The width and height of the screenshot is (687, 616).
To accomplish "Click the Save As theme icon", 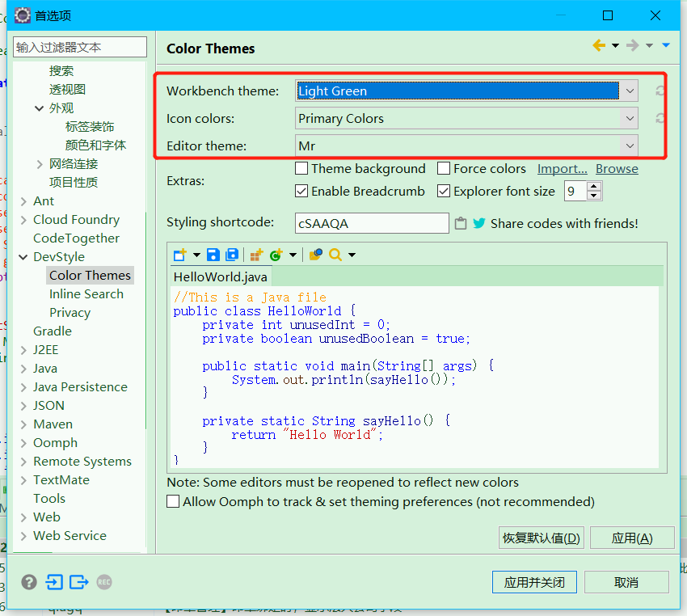I will point(231,254).
